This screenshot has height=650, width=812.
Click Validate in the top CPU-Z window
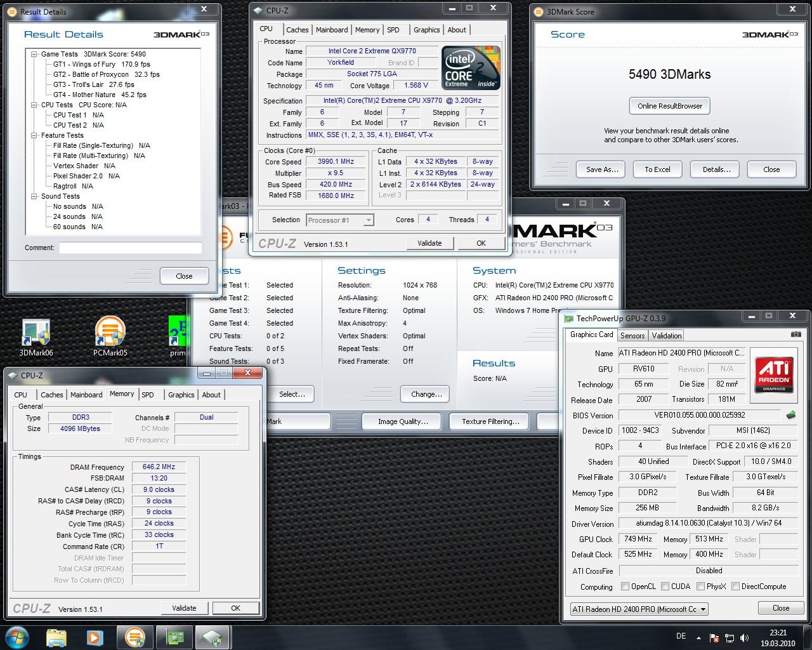click(429, 243)
